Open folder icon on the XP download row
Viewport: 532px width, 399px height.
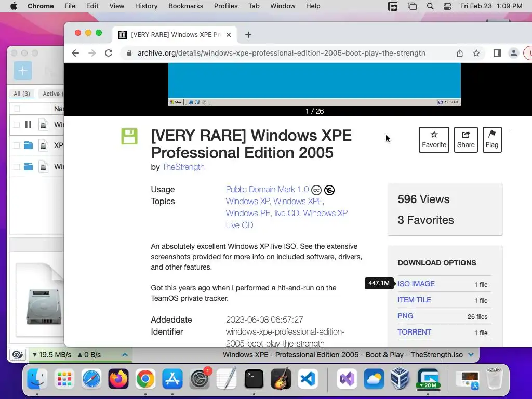pyautogui.click(x=28, y=145)
